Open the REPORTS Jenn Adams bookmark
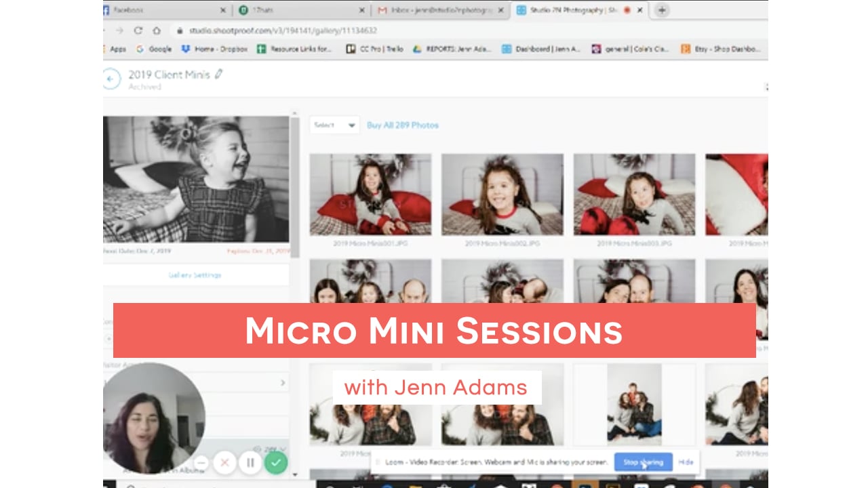Viewport: 868px width, 488px height. (452, 49)
